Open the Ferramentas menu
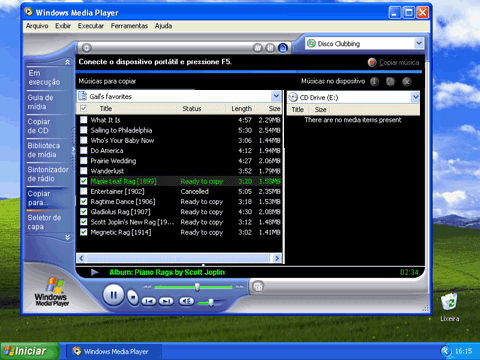480x360 pixels. 129,26
